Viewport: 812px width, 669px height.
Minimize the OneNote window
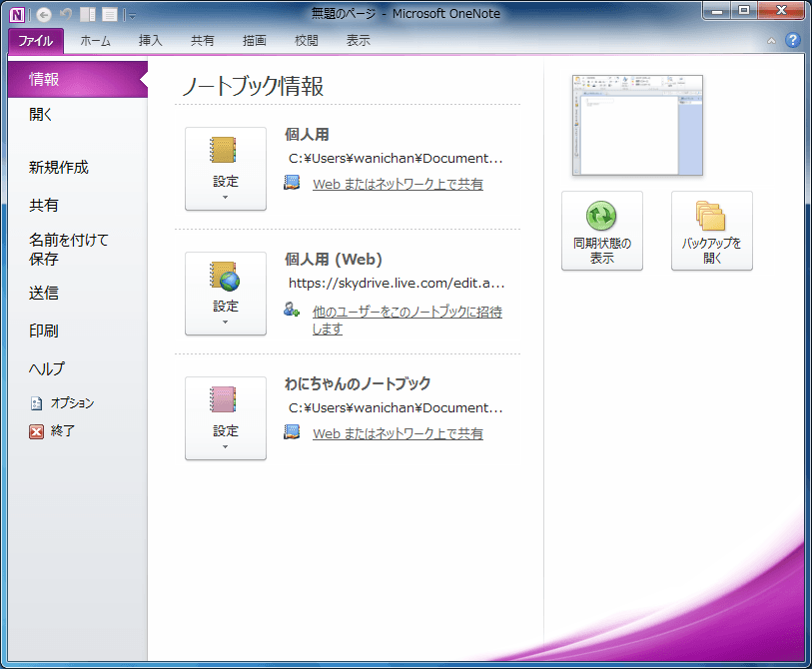(x=717, y=10)
